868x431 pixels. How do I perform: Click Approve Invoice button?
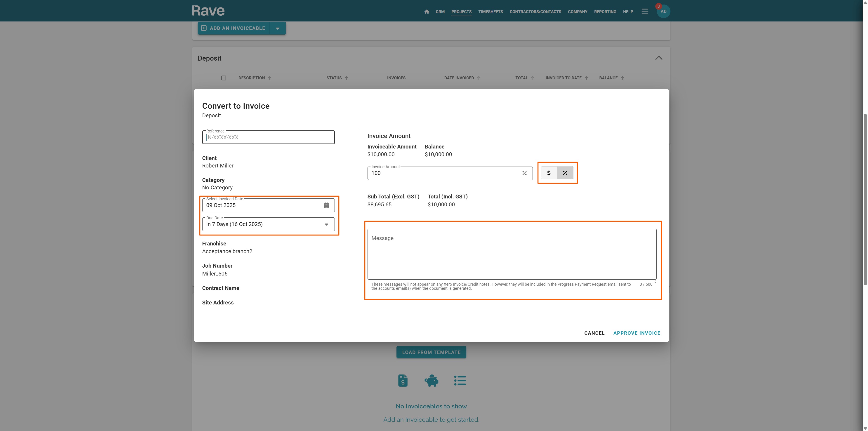[x=637, y=333]
